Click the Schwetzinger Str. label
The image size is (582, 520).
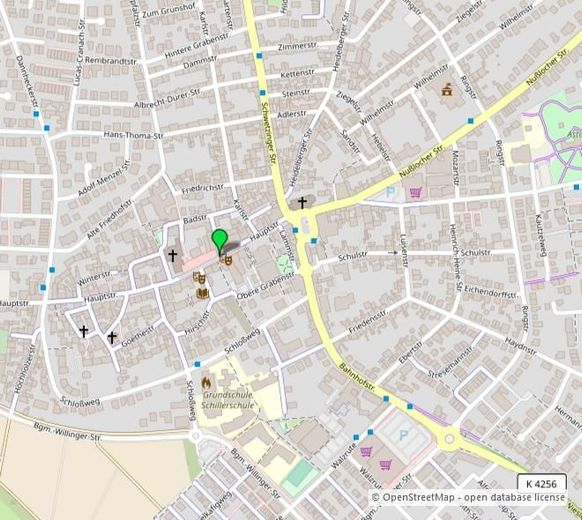(x=268, y=134)
